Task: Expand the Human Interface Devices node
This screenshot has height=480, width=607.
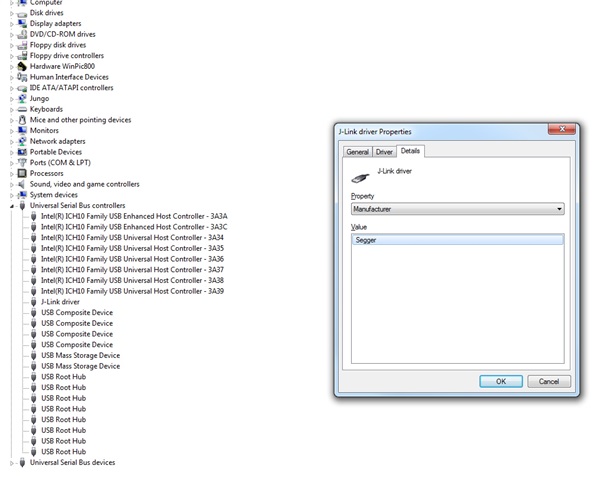Action: tap(12, 78)
